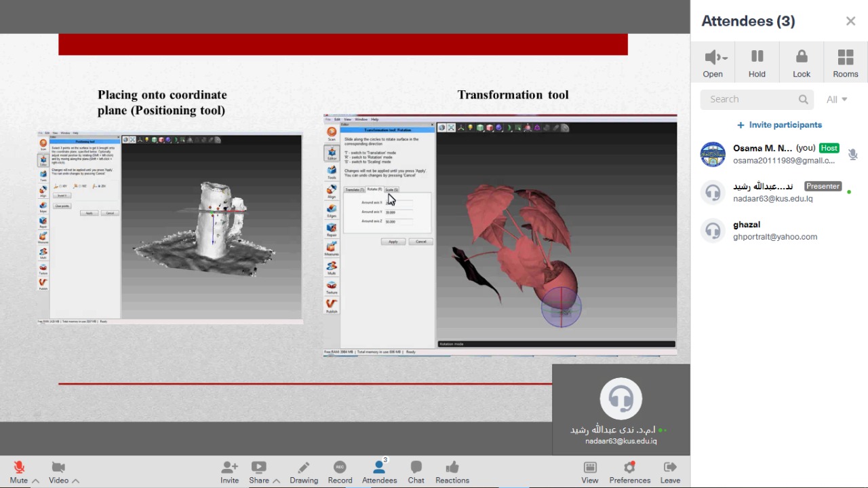Expand the Mute audio options arrow
The width and height of the screenshot is (868, 488).
35,481
